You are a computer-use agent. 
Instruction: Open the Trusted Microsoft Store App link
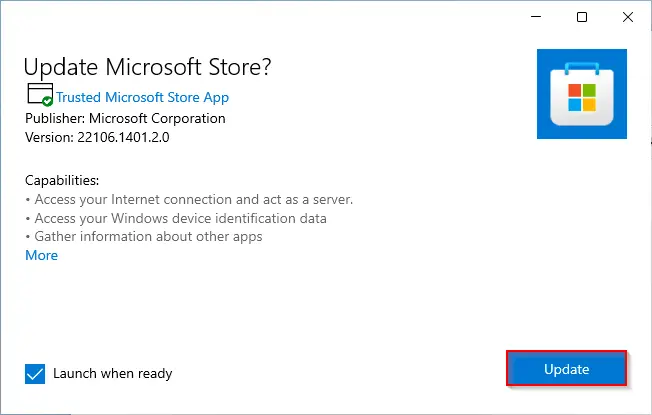click(x=143, y=97)
